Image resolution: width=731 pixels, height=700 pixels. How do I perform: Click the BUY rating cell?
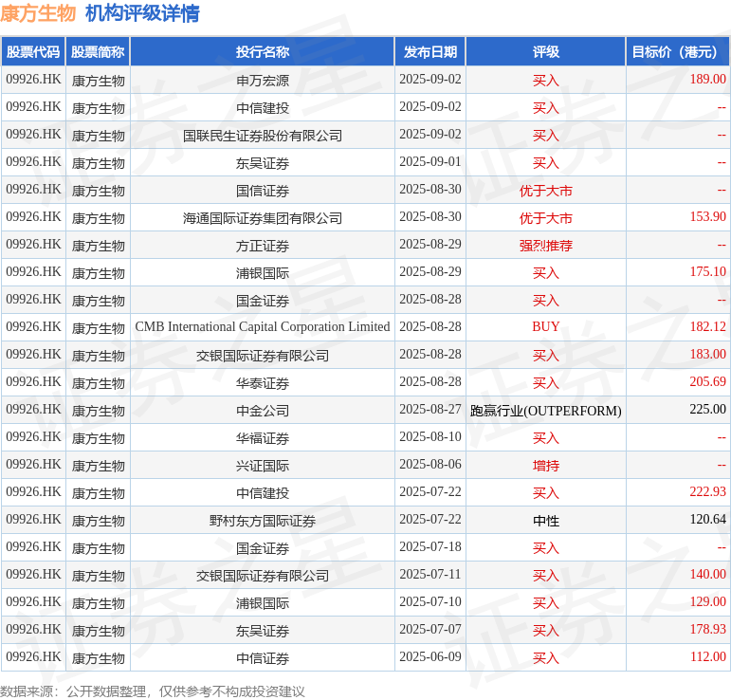click(546, 327)
